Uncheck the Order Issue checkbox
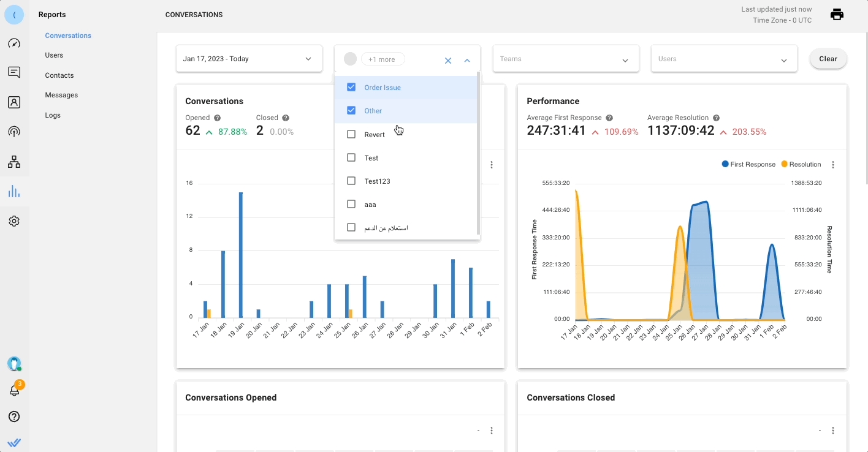 click(x=351, y=88)
